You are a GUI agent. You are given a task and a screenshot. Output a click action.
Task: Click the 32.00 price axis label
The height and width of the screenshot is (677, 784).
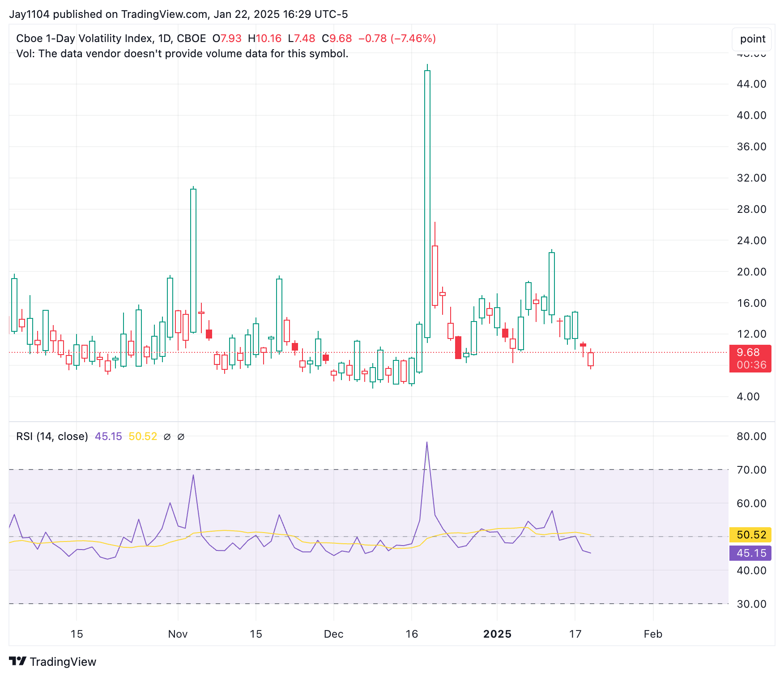pos(751,178)
